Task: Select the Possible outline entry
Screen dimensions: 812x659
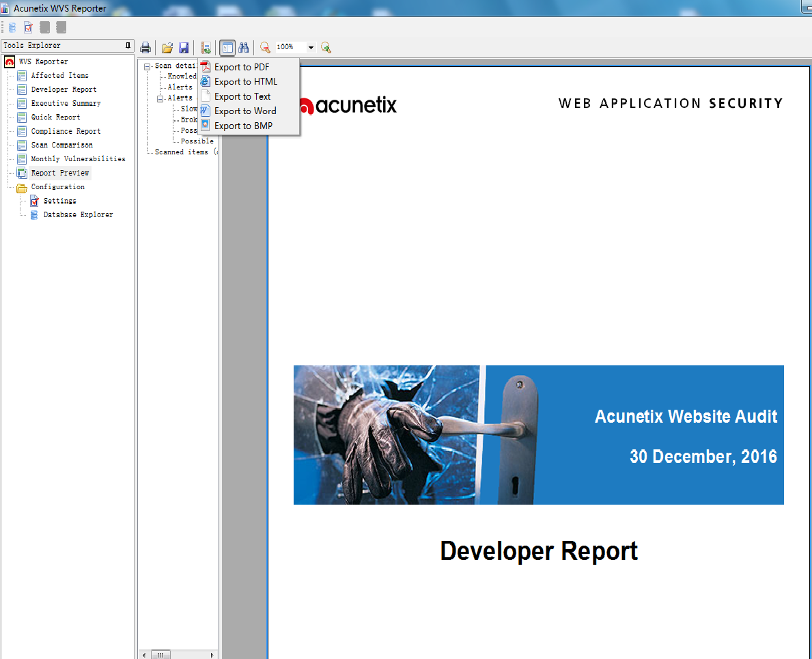Action: [x=197, y=141]
